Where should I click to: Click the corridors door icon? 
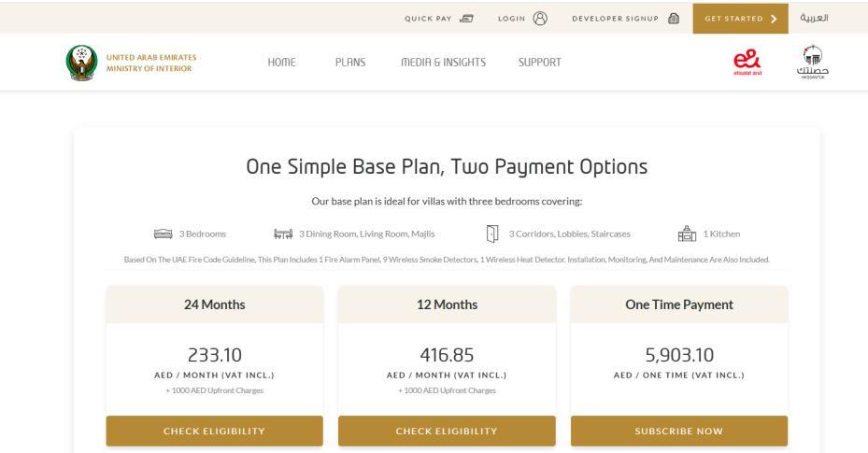pyautogui.click(x=491, y=234)
